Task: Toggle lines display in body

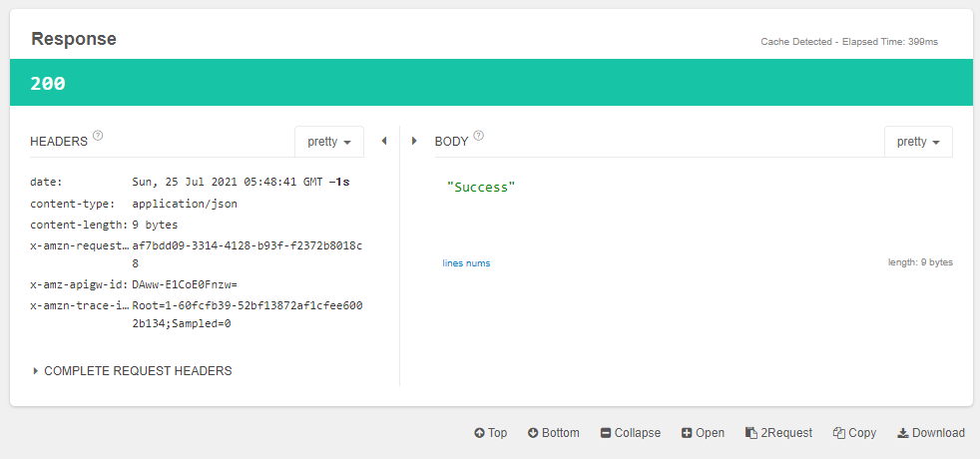Action: pos(454,263)
